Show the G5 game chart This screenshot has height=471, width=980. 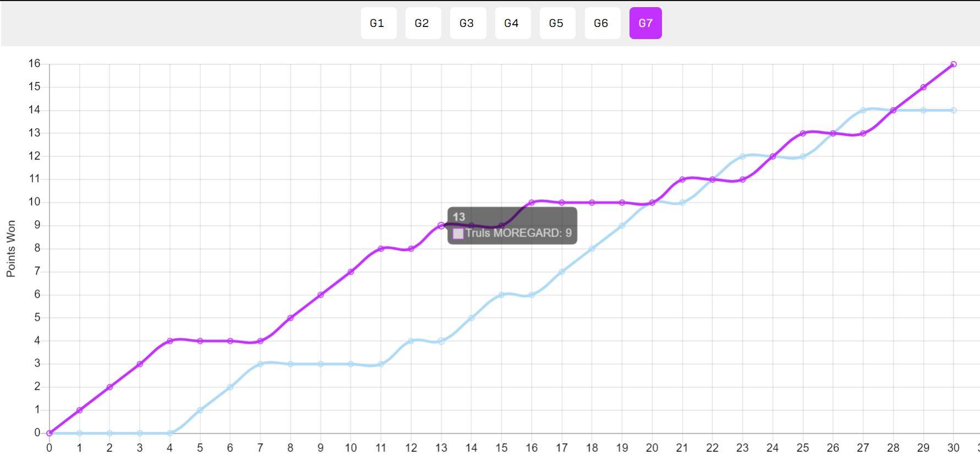[557, 23]
